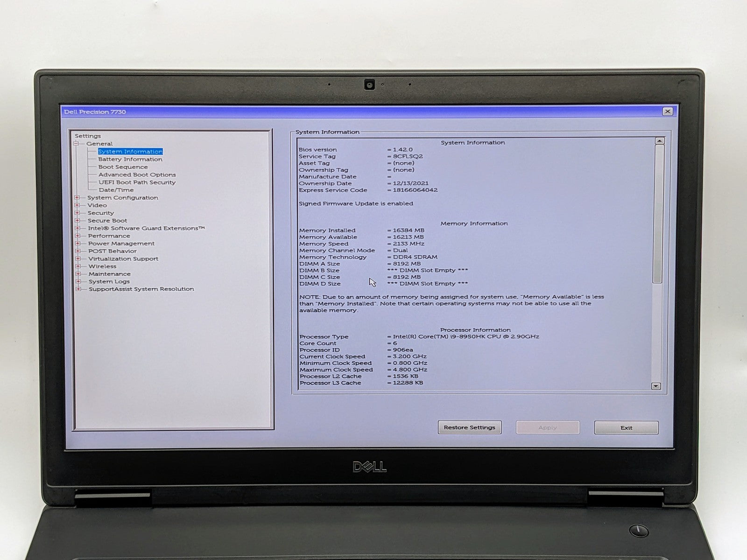
Task: Expand the Video settings node
Action: coord(77,205)
